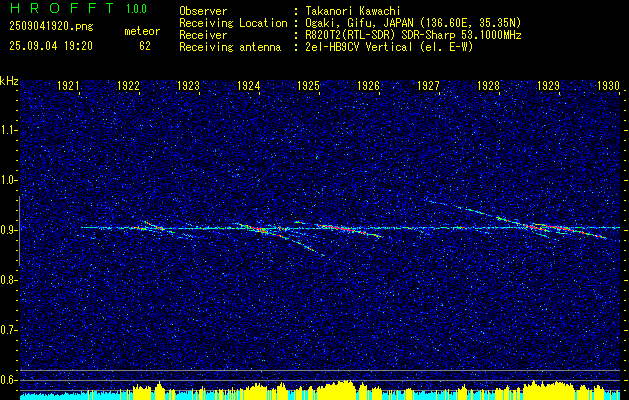Click the meteor count value 62

coord(145,46)
